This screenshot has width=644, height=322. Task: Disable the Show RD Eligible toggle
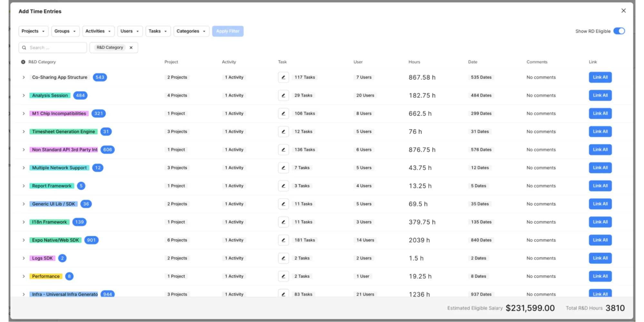[x=619, y=31]
